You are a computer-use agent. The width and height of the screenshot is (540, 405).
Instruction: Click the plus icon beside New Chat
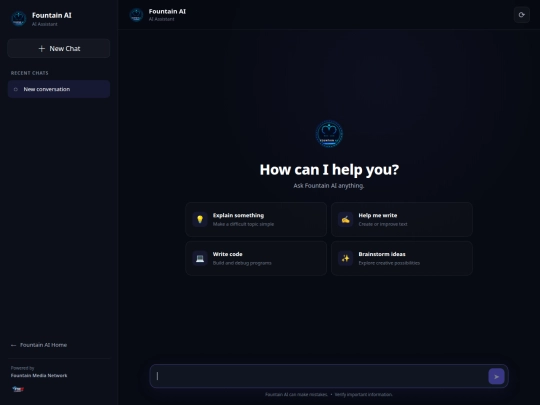coord(42,49)
